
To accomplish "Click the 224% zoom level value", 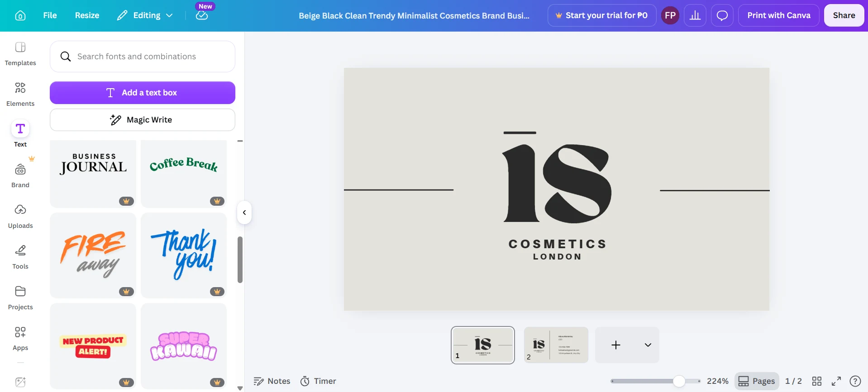I will pyautogui.click(x=717, y=381).
